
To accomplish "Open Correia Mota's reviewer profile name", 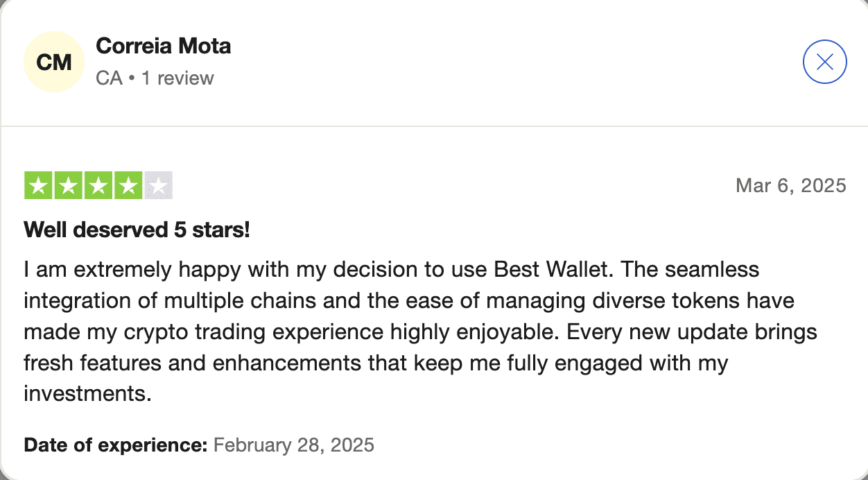I will pos(163,46).
